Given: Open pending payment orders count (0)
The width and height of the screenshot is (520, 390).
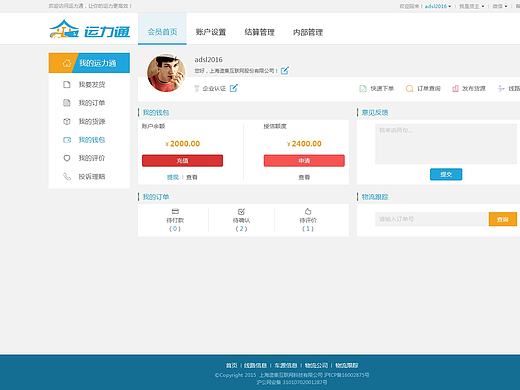Looking at the screenshot, I should tap(175, 229).
